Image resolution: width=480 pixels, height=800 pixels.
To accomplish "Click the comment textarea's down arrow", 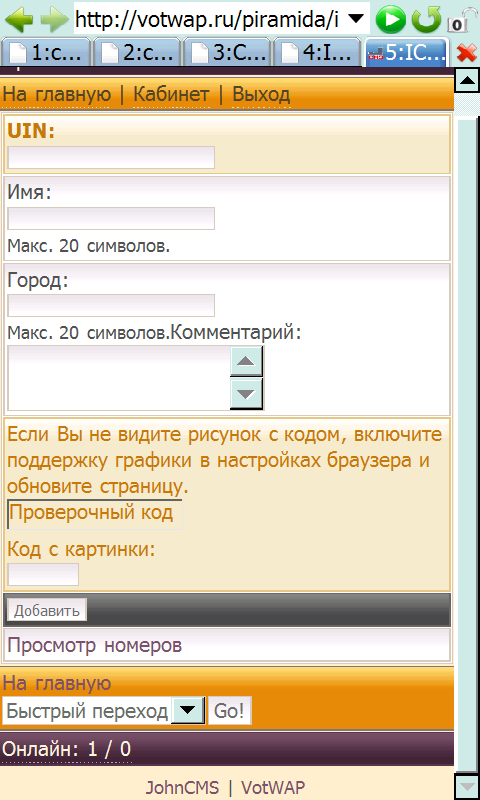I will 247,394.
